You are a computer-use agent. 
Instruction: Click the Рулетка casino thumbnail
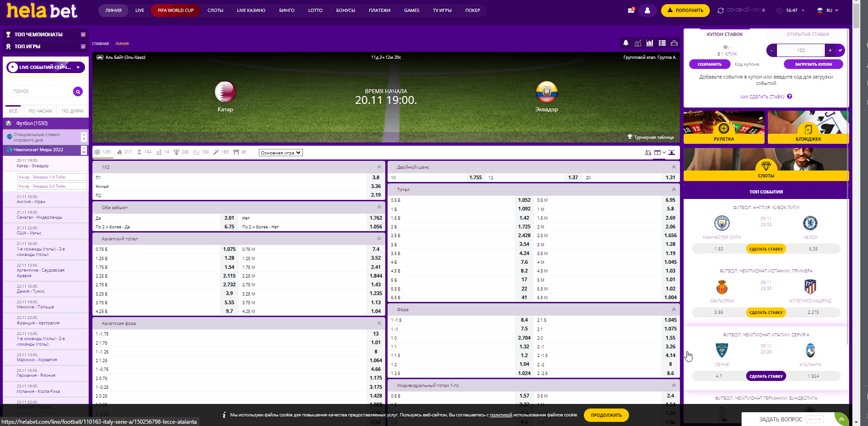pyautogui.click(x=724, y=127)
